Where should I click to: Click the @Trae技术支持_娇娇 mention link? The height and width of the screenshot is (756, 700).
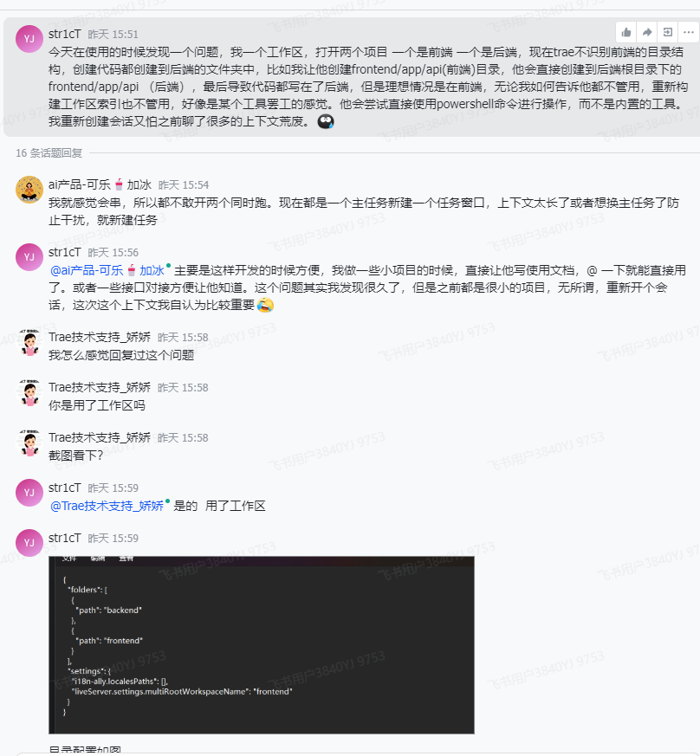(107, 506)
